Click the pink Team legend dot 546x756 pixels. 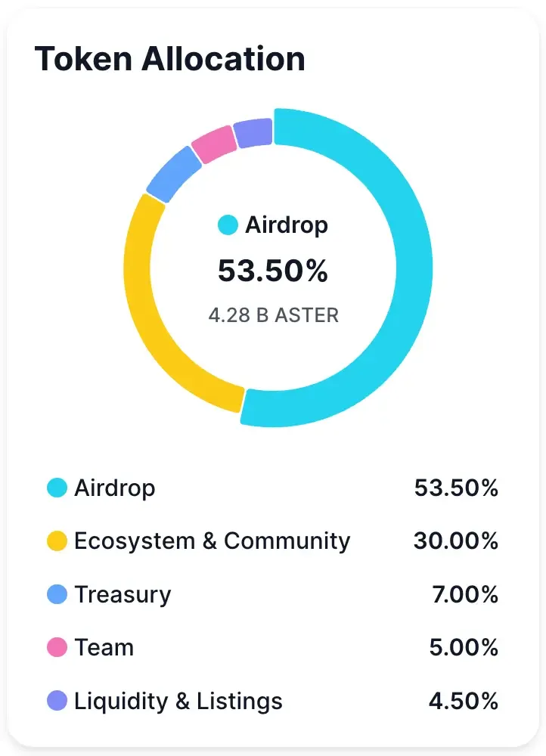coord(57,648)
